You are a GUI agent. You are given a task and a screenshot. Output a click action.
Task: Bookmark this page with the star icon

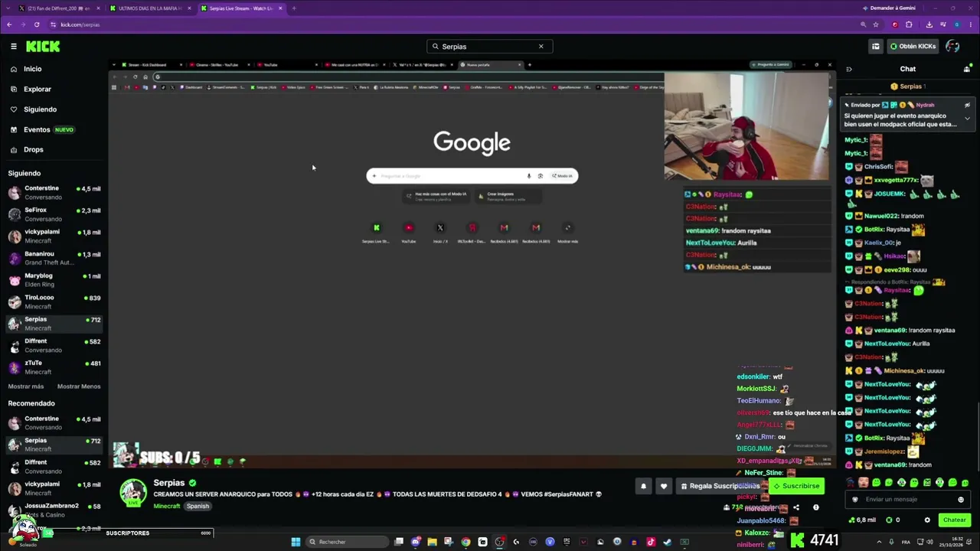pyautogui.click(x=877, y=24)
